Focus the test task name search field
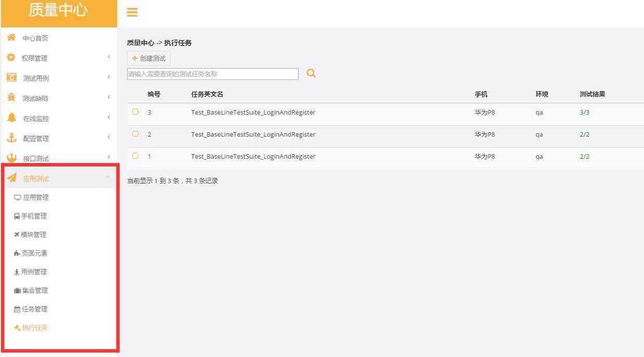This screenshot has height=357, width=644. pyautogui.click(x=213, y=74)
